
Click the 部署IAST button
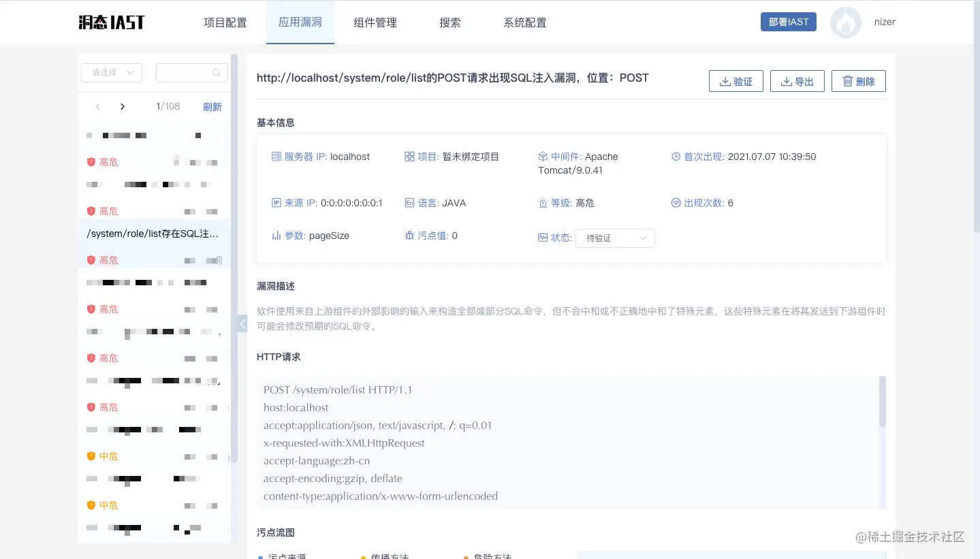(x=788, y=21)
